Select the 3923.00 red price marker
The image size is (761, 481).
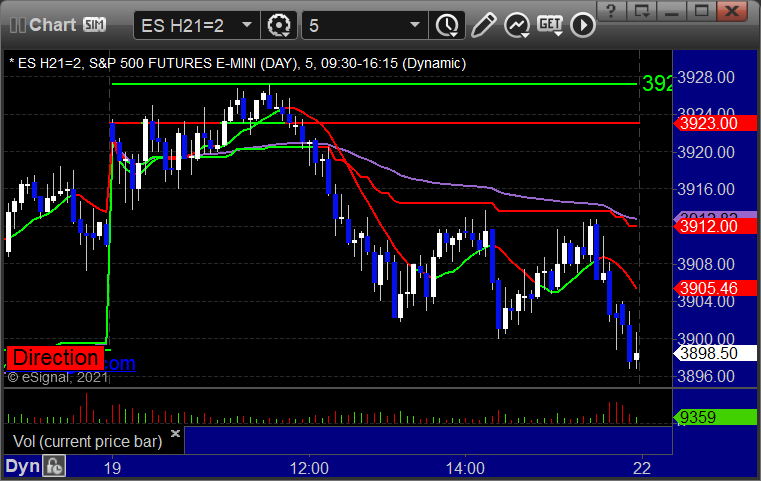point(715,123)
